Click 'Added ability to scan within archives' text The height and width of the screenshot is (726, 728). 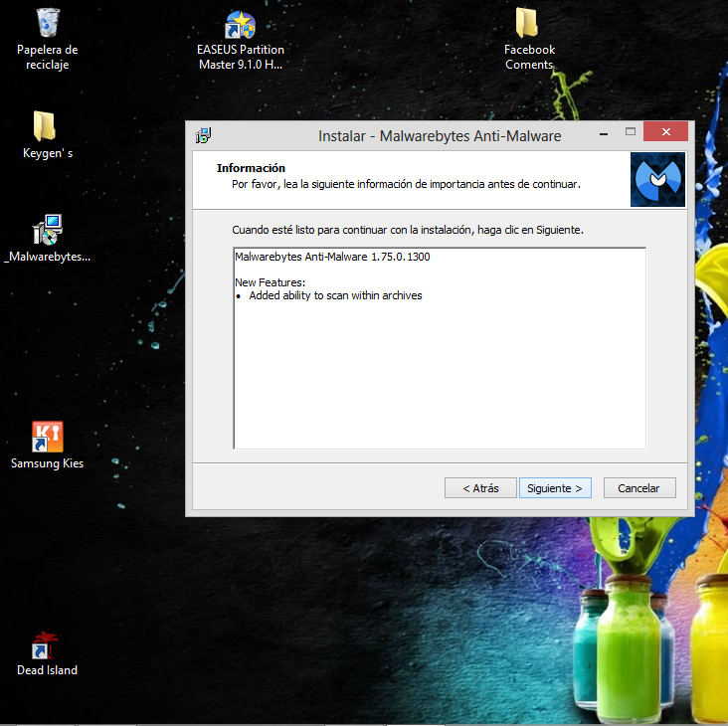click(335, 295)
